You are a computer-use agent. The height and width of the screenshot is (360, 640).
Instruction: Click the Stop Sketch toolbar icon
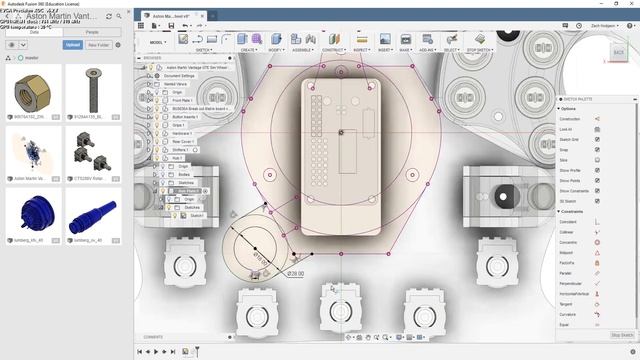[x=480, y=39]
